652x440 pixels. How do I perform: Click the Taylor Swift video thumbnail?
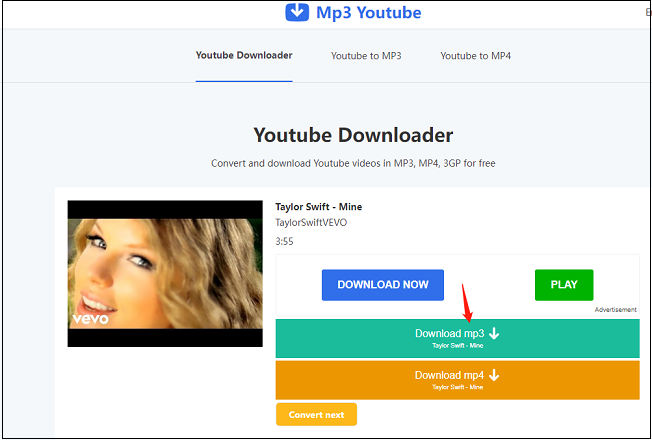coord(165,274)
